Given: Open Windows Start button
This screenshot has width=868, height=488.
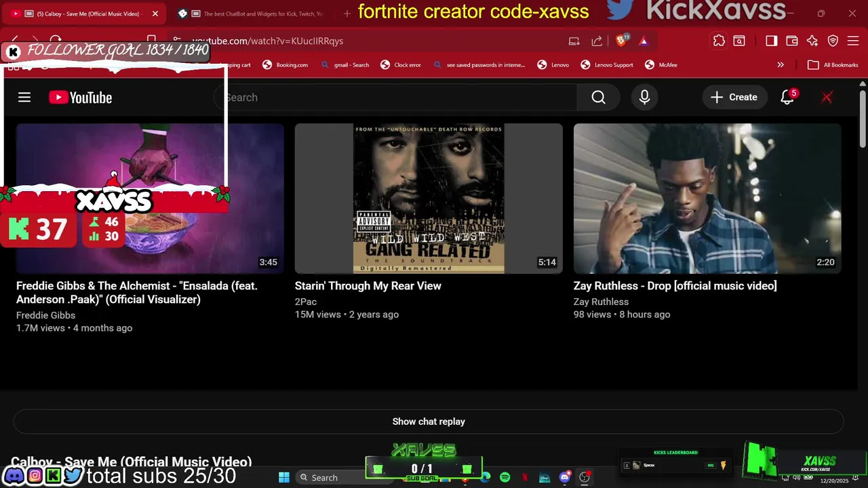Looking at the screenshot, I should point(284,477).
